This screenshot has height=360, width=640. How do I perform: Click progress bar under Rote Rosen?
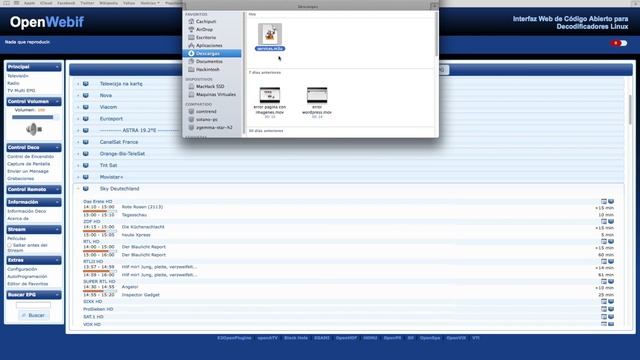click(100, 211)
